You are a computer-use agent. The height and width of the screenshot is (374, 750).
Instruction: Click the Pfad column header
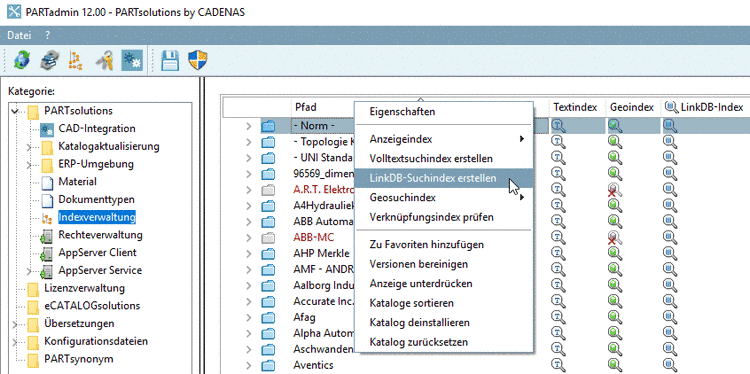point(306,108)
